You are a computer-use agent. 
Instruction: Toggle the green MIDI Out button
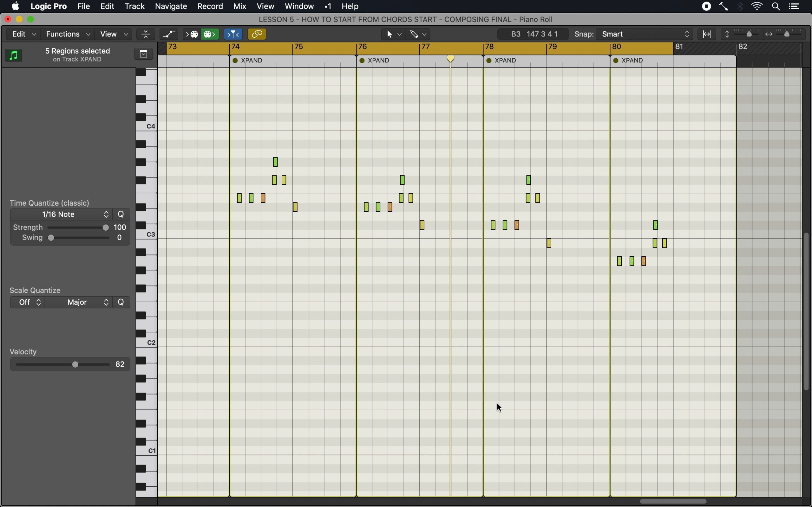coord(211,34)
